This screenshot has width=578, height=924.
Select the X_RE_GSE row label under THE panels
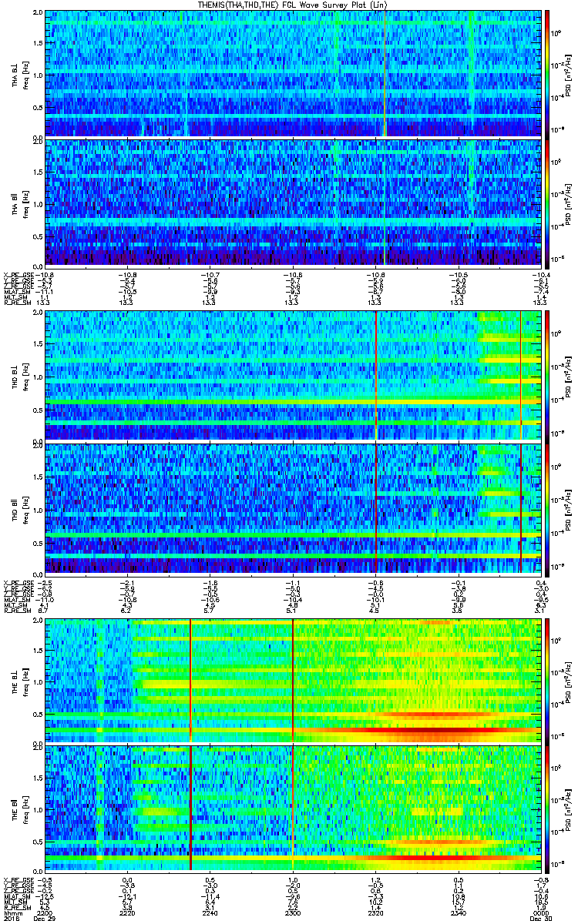(19, 879)
